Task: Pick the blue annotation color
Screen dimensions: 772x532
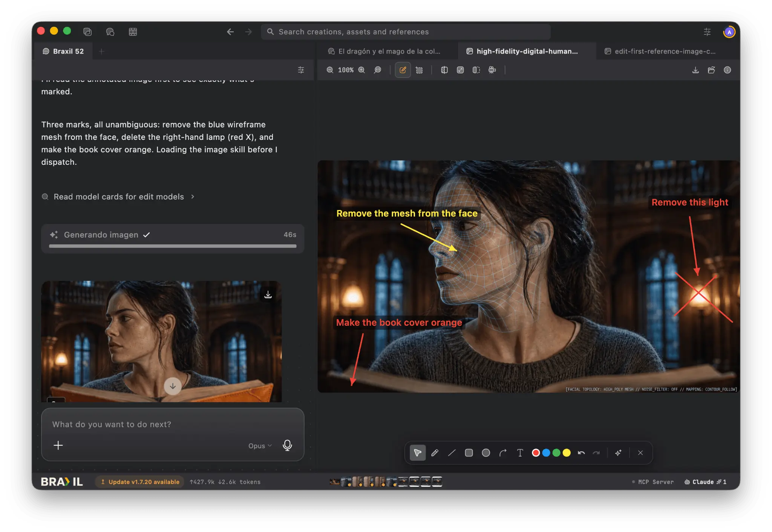Action: coord(546,453)
